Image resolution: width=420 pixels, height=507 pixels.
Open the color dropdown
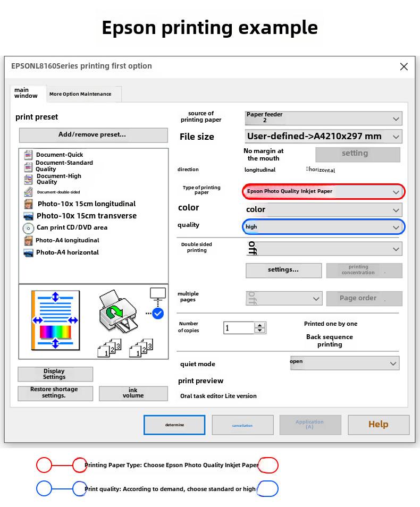point(324,209)
